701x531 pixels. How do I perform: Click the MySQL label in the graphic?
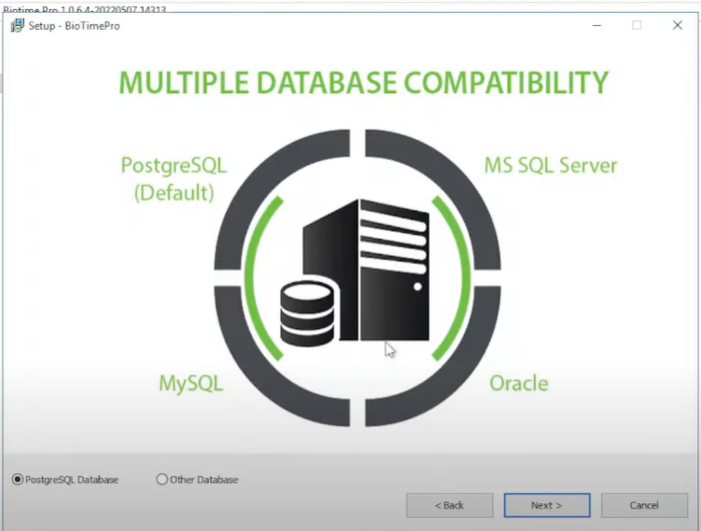pyautogui.click(x=190, y=383)
